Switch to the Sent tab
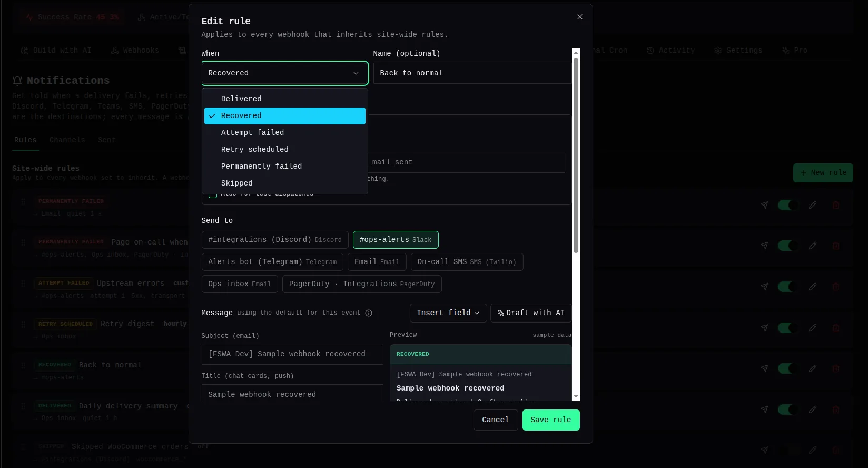Viewport: 868px width, 468px height. pyautogui.click(x=106, y=140)
